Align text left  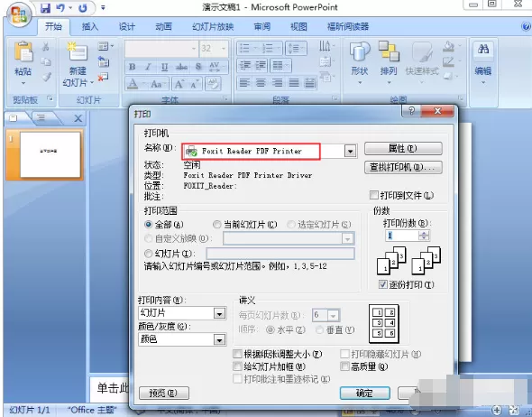244,82
